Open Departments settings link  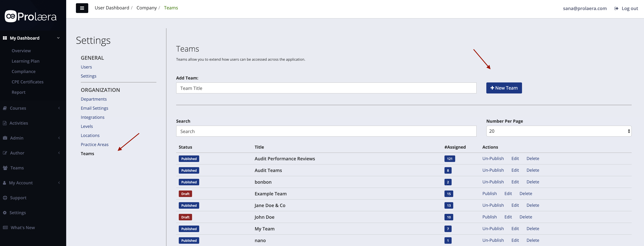94,99
